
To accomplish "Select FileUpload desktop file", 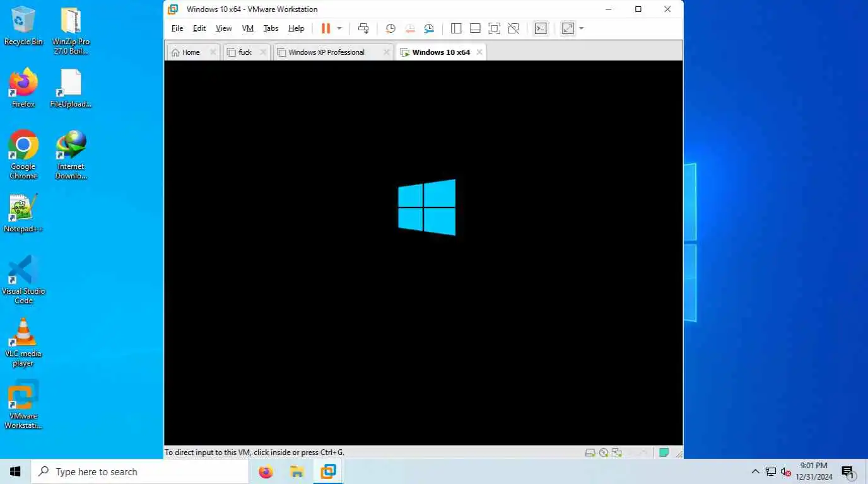I will point(71,88).
